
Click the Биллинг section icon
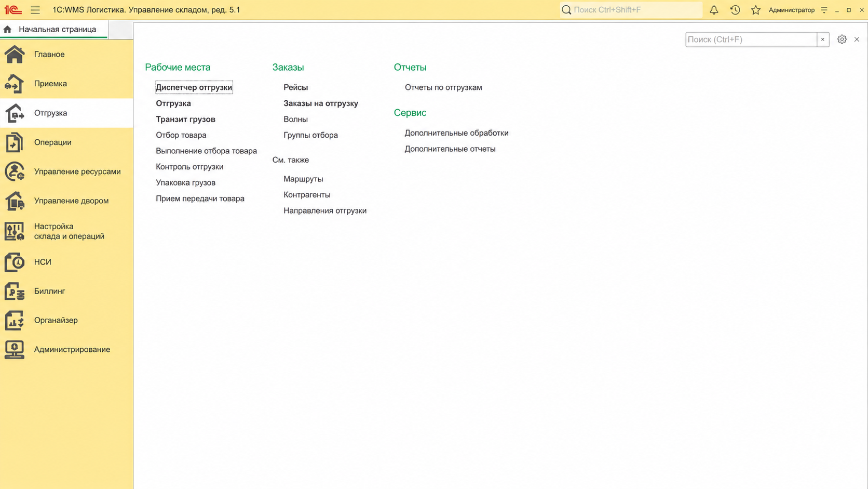15,291
